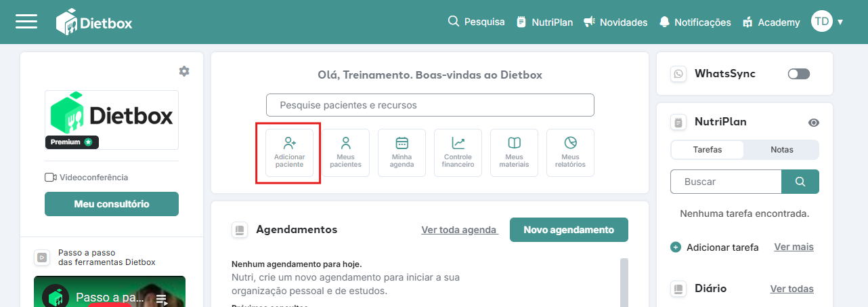Open Pesquisa search in top bar
Viewport: 868px width, 307px height.
(x=477, y=22)
